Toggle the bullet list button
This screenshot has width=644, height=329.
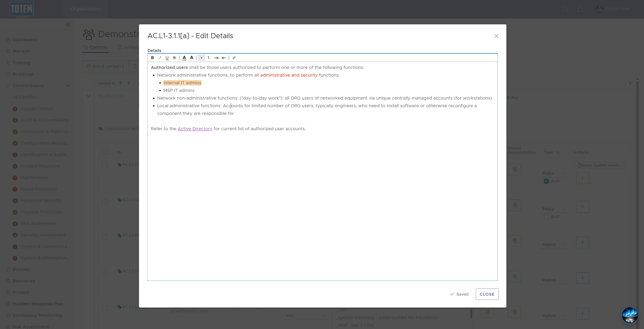point(202,58)
